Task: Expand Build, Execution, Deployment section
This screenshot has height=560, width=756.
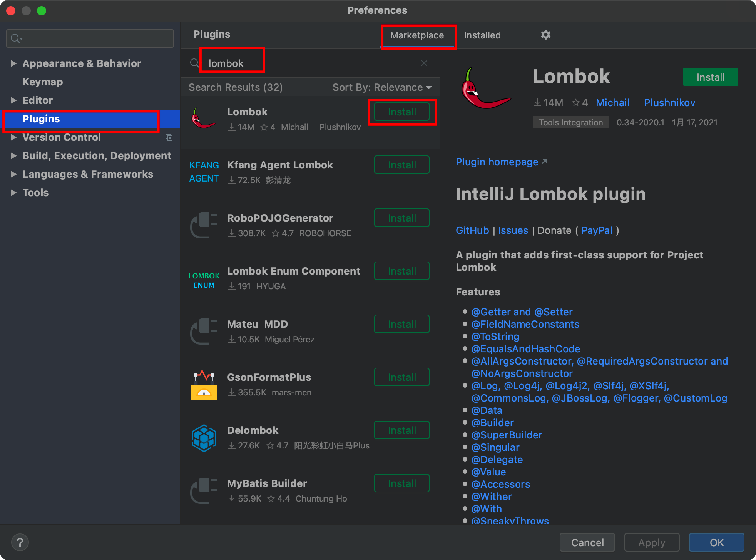Action: coord(13,156)
